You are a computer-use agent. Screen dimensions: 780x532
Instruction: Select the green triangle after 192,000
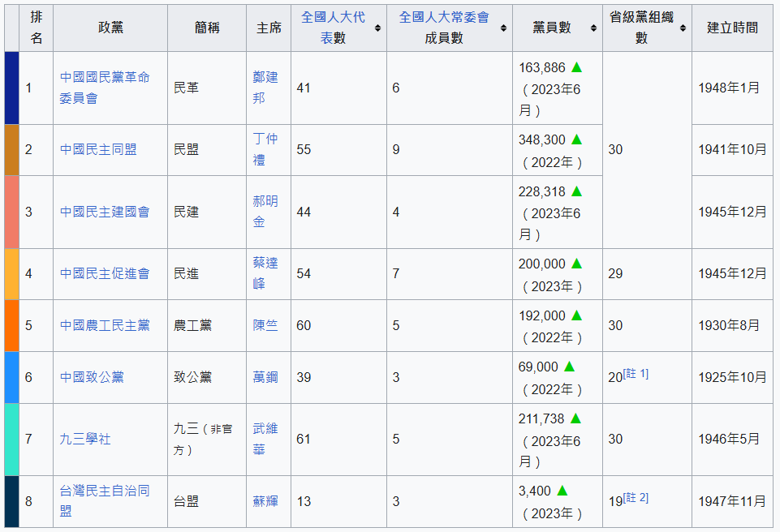click(x=576, y=315)
